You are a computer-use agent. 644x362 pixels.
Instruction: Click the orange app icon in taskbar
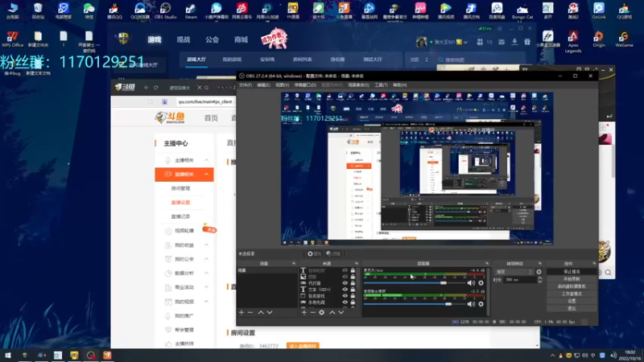pyautogui.click(x=107, y=355)
